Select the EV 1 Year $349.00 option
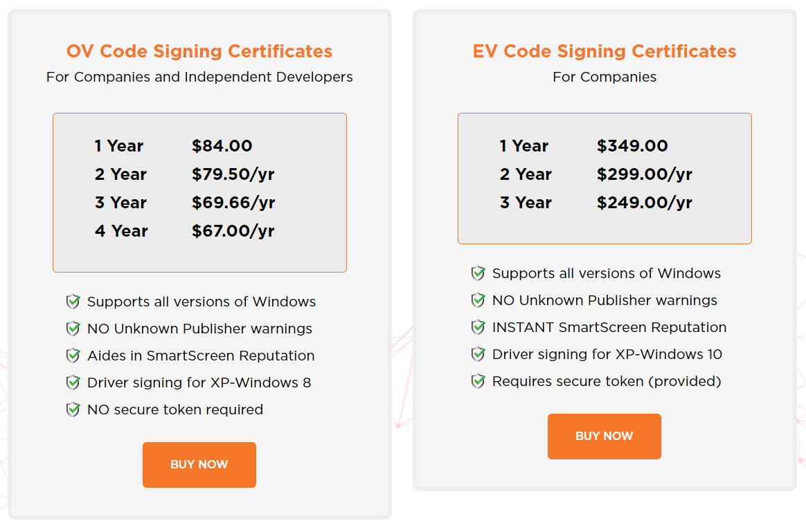This screenshot has width=806, height=532. point(584,146)
